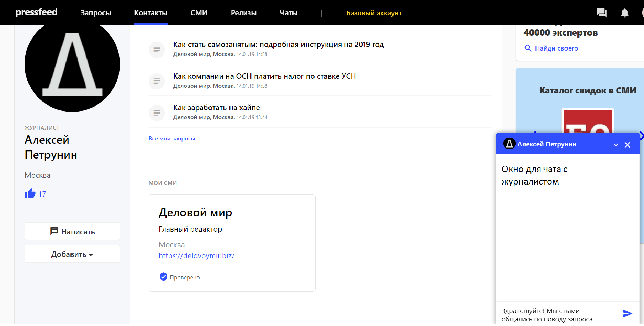The height and width of the screenshot is (326, 644).
Task: Open the Базовый аккаунт link
Action: pos(374,13)
